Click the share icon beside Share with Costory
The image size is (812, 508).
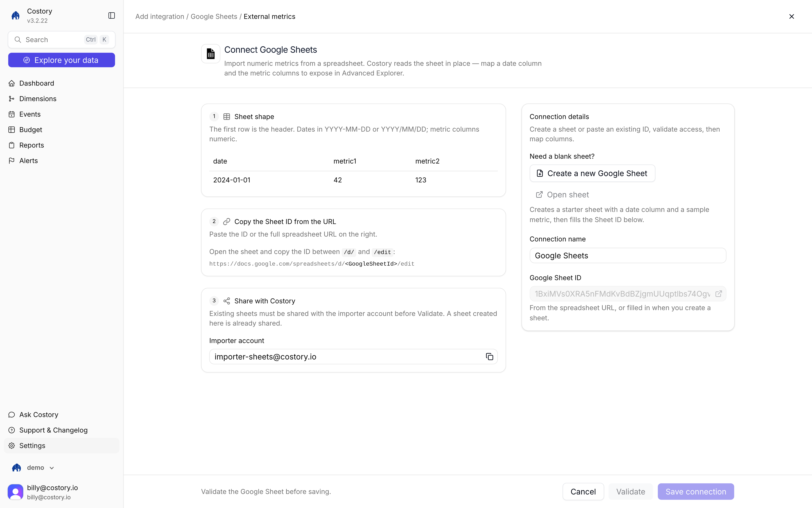click(227, 301)
